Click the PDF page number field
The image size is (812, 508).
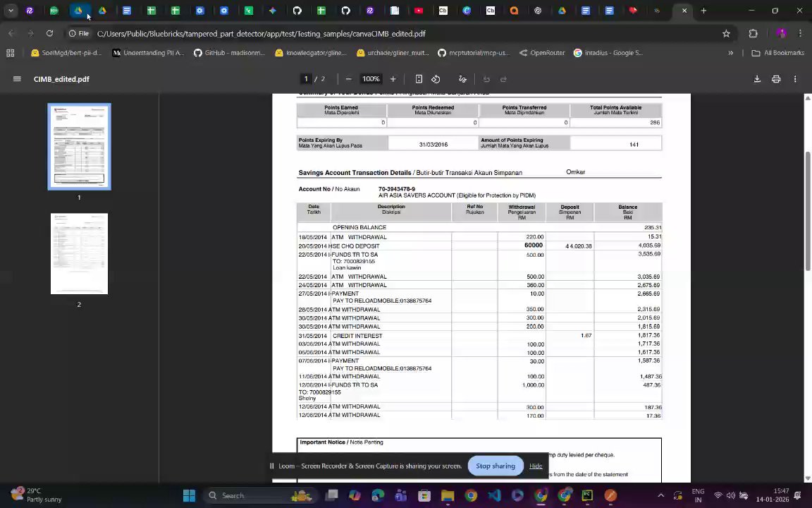pos(306,79)
